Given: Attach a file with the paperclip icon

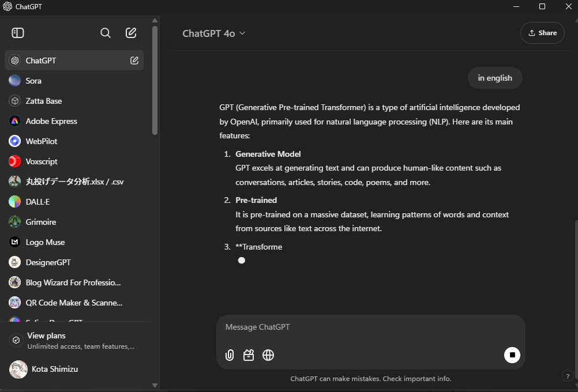Looking at the screenshot, I should pyautogui.click(x=229, y=355).
